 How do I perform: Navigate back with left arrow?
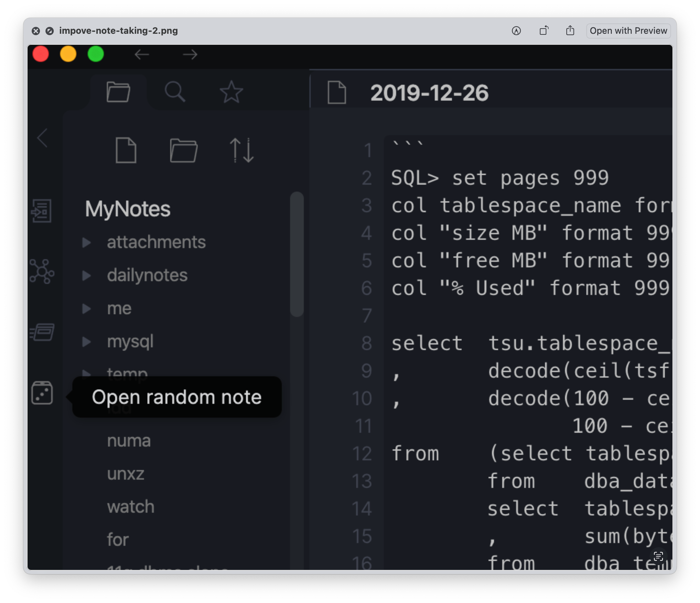[x=142, y=54]
